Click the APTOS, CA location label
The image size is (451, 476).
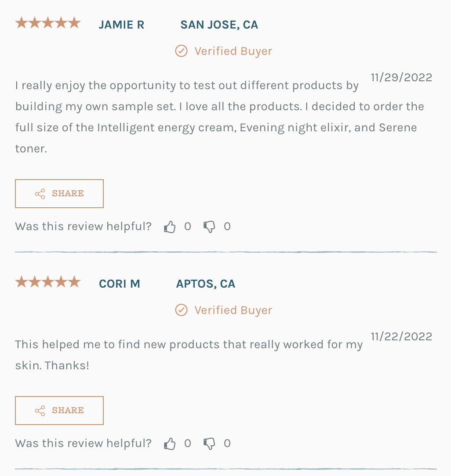coord(206,284)
